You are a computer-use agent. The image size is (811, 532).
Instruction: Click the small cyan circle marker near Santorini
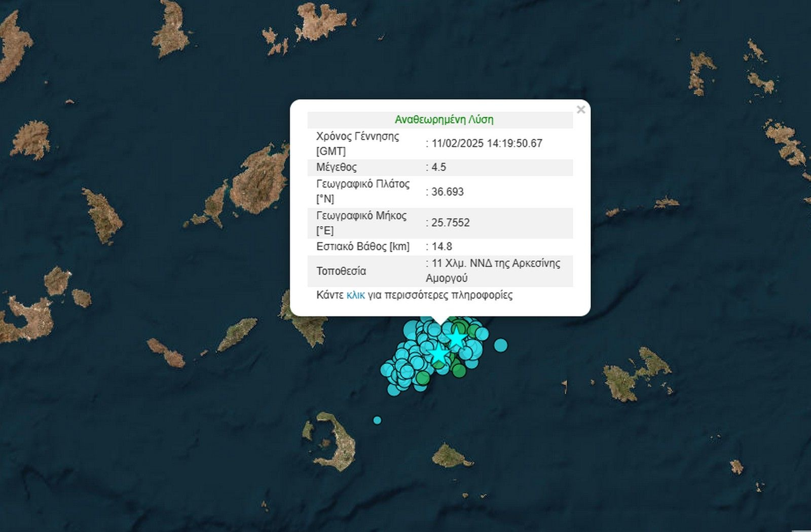[x=377, y=420]
